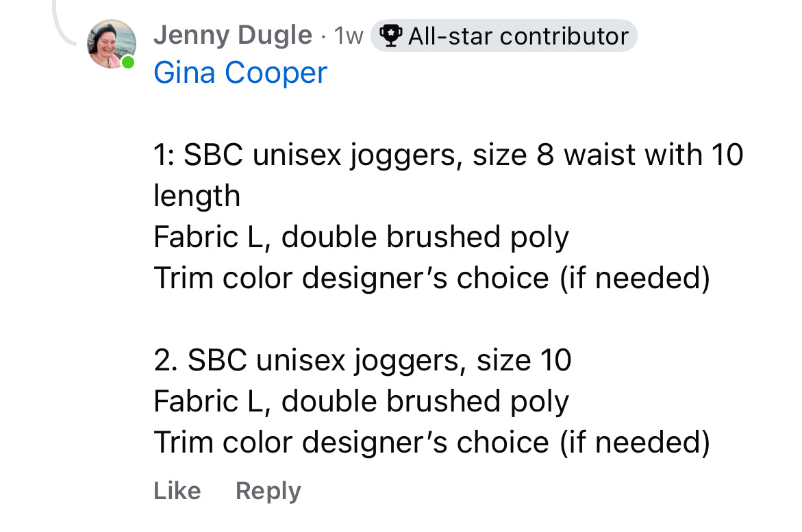Image resolution: width=802 pixels, height=532 pixels.
Task: Click the '2. SBC unisex joggers, size 10' line
Action: coord(362,360)
